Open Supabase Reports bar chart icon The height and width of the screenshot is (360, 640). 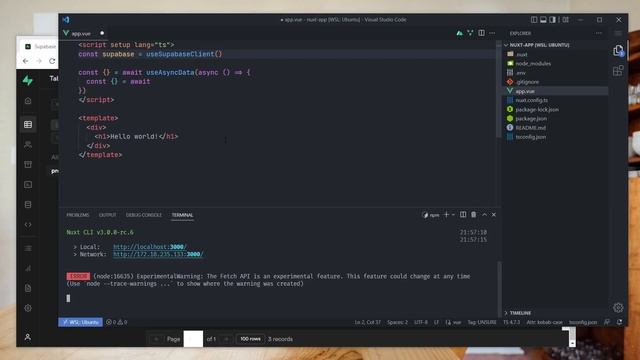[x=28, y=268]
